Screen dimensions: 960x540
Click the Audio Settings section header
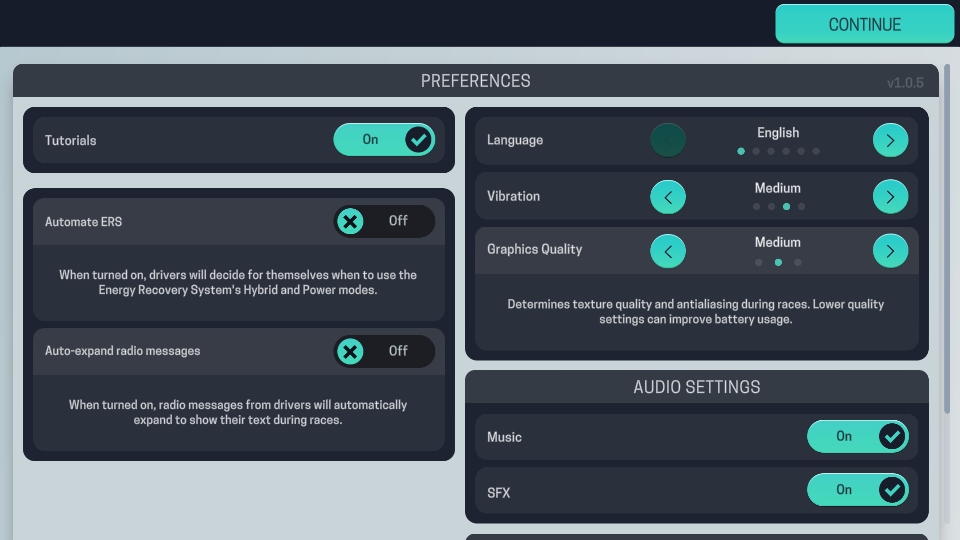(x=696, y=387)
